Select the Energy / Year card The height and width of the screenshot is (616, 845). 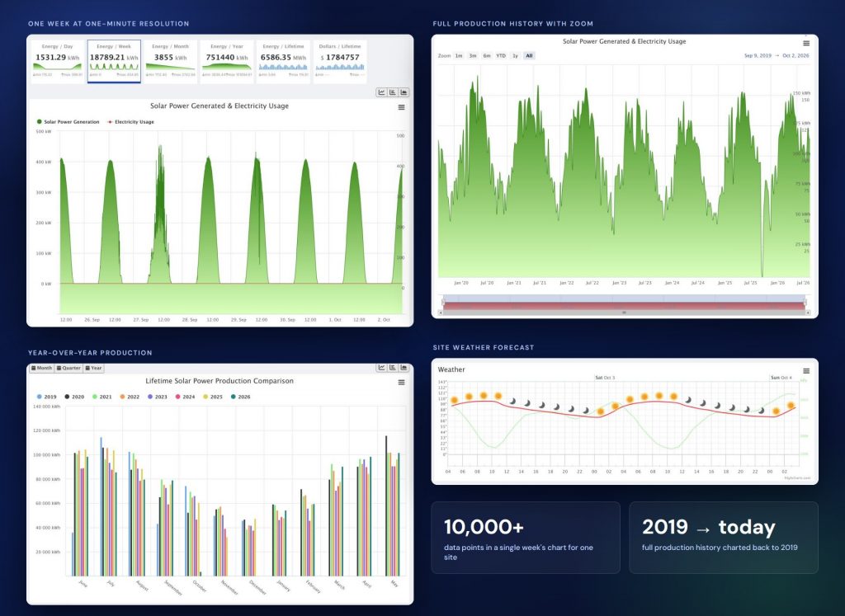tap(226, 61)
